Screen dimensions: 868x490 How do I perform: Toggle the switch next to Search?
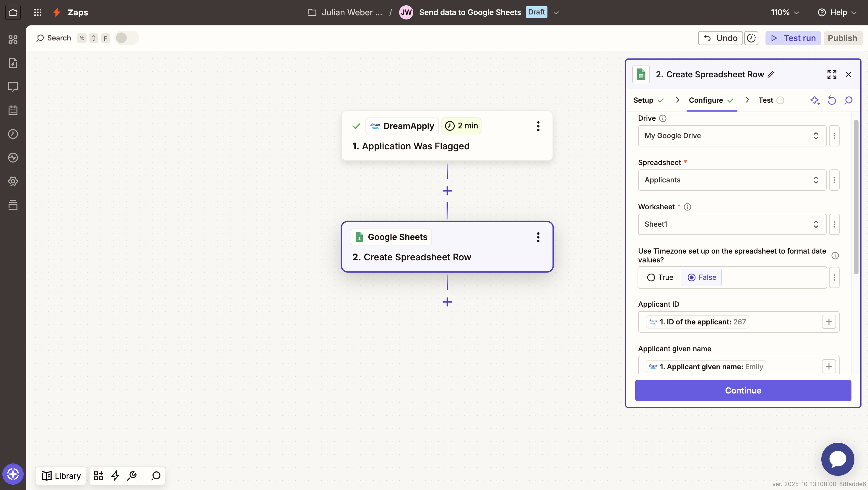(x=126, y=38)
